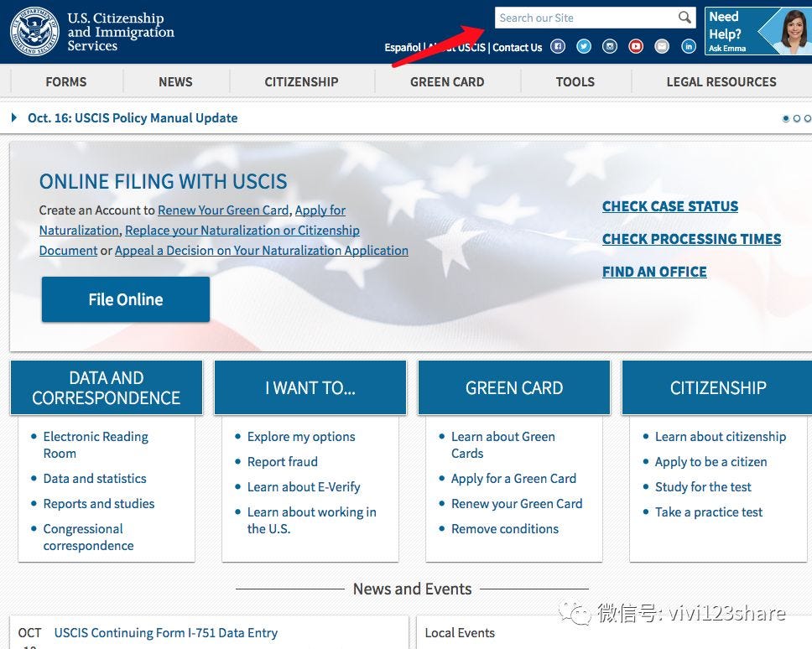Open USCIS Continuing Form I-751 Data Entry news
The height and width of the screenshot is (649, 812).
166,633
